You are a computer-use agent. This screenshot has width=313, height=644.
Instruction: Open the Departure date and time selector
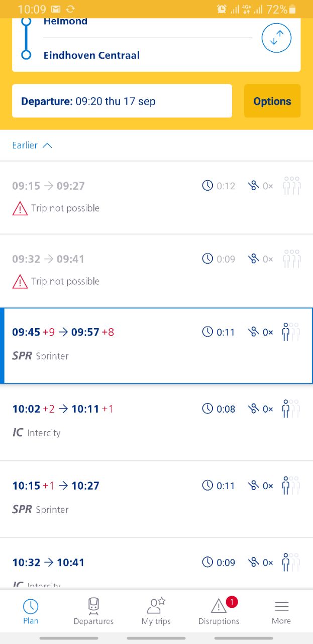(x=122, y=101)
